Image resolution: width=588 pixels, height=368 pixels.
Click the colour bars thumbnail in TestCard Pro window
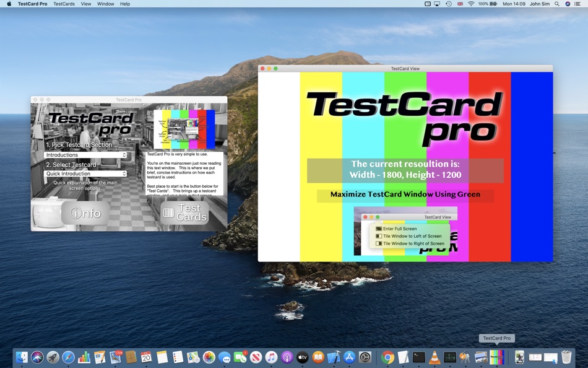184,129
